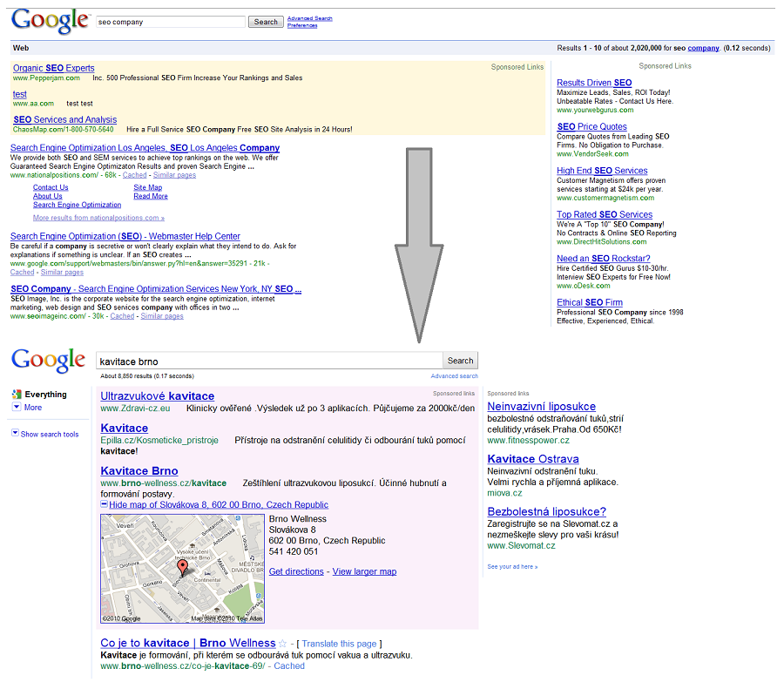Open Organic SEO Experts sponsored link
Screen dimensions: 784x682
click(53, 68)
